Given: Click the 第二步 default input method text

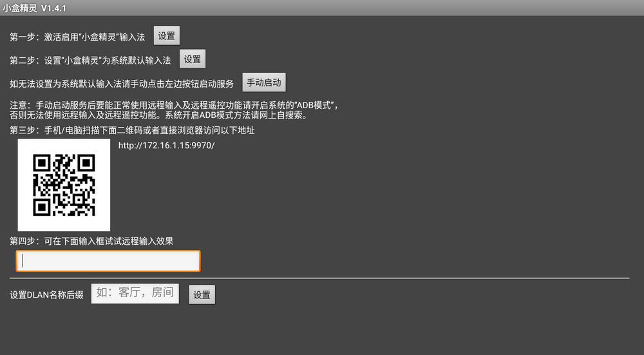Looking at the screenshot, I should pyautogui.click(x=90, y=61).
